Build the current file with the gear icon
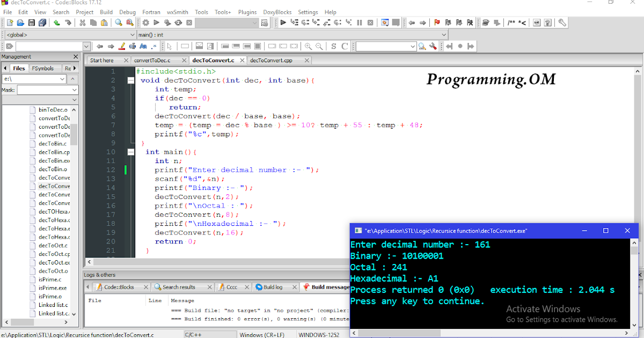 coord(145,23)
